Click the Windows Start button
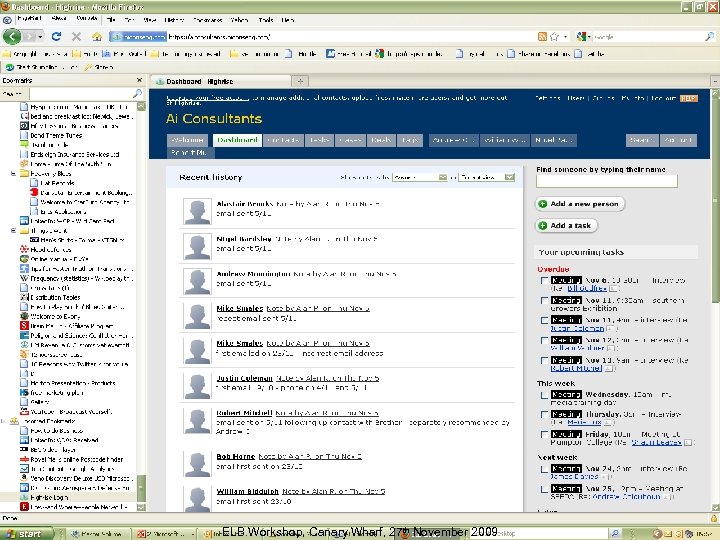The width and height of the screenshot is (720, 540). 26,534
